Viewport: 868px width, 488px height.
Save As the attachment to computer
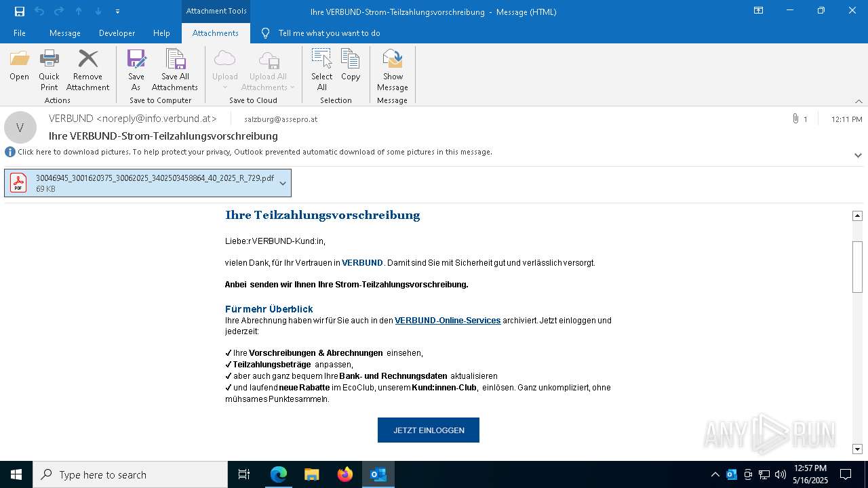click(136, 70)
